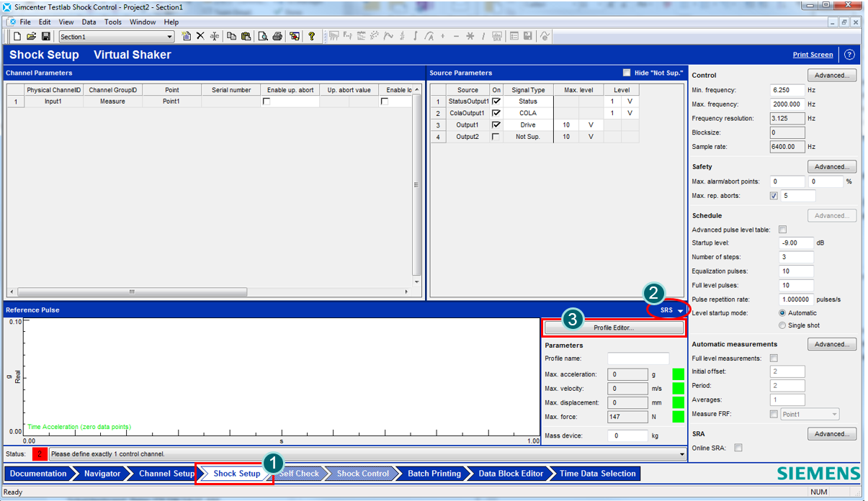Click the yellow question mark Help icon
Viewport: 868px width, 501px height.
coord(311,36)
